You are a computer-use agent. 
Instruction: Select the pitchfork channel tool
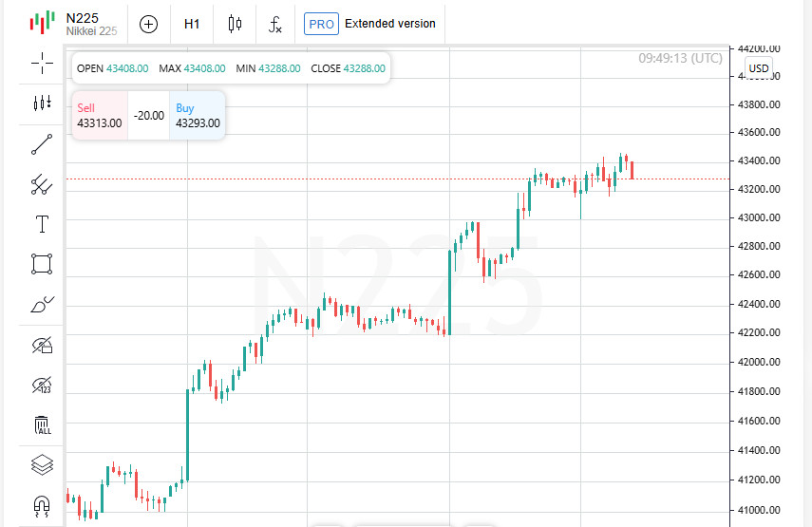[x=42, y=184]
